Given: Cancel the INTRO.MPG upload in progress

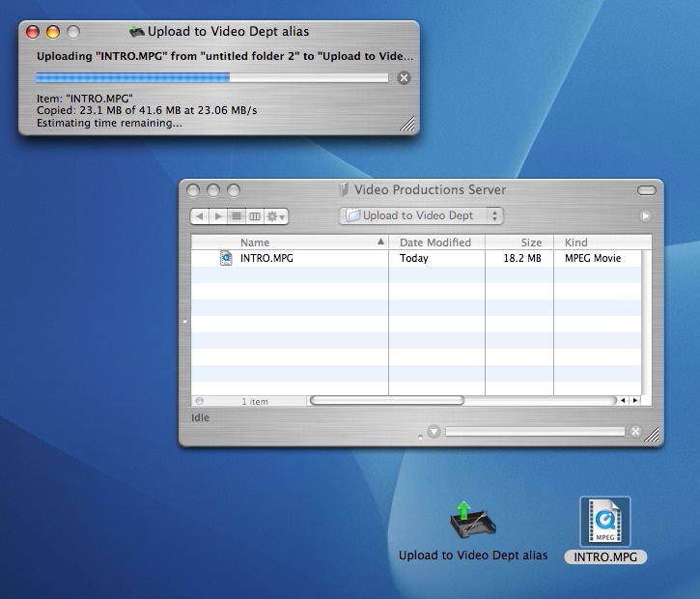Looking at the screenshot, I should pos(404,78).
